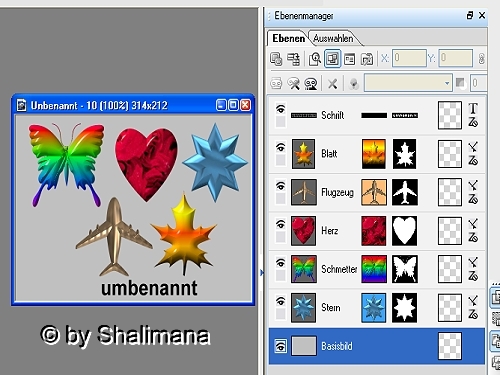Toggle visibility of the Blatt layer
Viewport: 500px width, 375px height.
pos(281,147)
